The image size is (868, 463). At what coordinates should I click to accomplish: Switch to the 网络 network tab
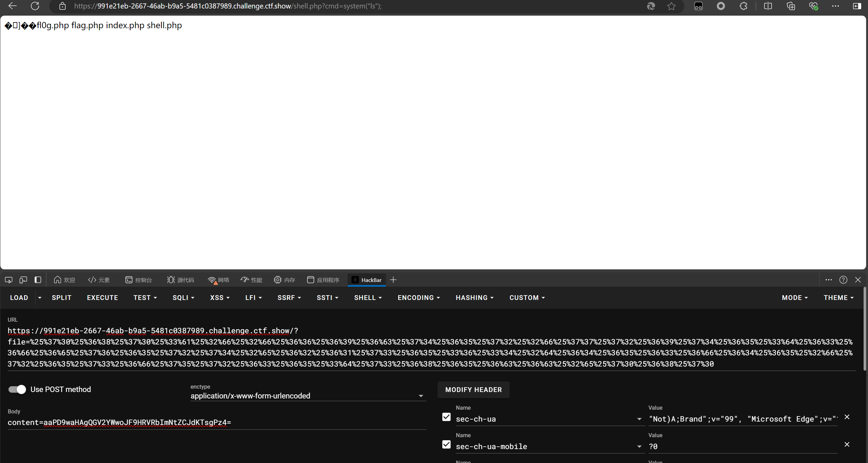pyautogui.click(x=218, y=280)
